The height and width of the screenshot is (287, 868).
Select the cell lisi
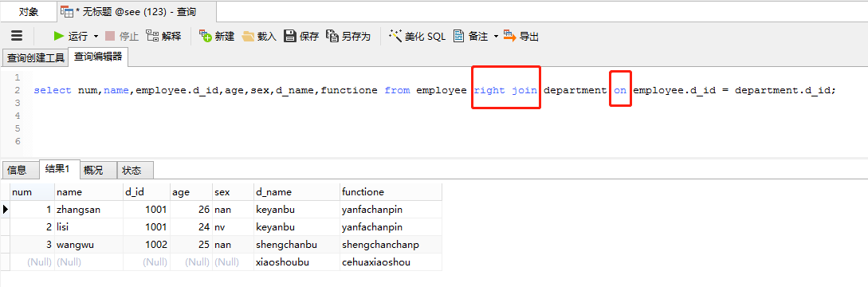pyautogui.click(x=88, y=227)
